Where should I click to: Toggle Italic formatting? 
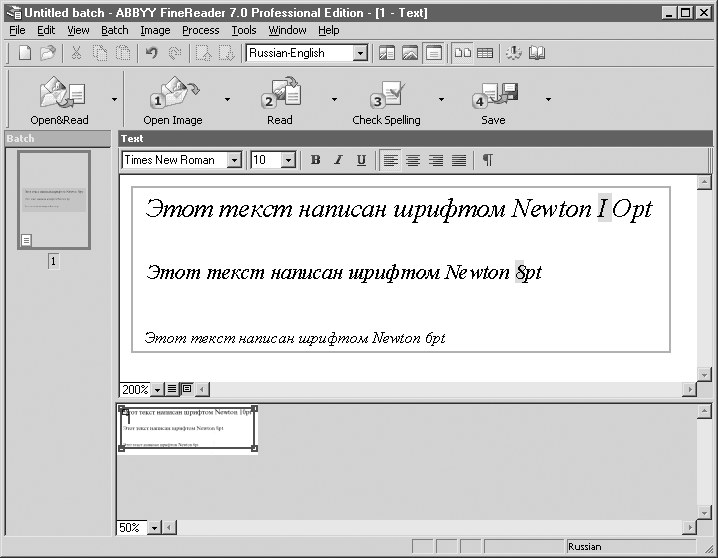point(338,160)
